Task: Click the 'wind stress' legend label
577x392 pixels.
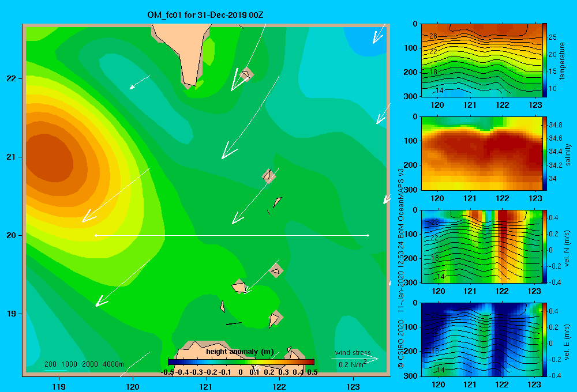Action: point(353,352)
